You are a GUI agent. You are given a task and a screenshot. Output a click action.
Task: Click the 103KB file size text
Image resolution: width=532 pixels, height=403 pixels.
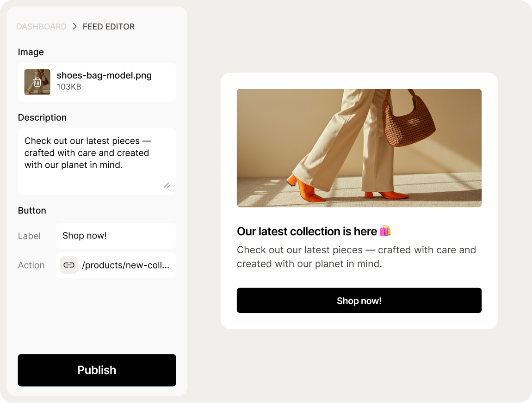[69, 87]
